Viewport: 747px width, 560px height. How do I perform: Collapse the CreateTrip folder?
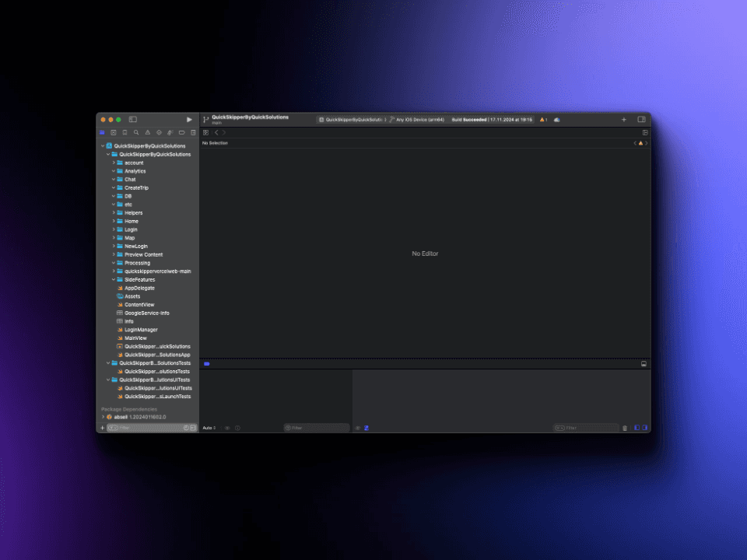(x=114, y=188)
